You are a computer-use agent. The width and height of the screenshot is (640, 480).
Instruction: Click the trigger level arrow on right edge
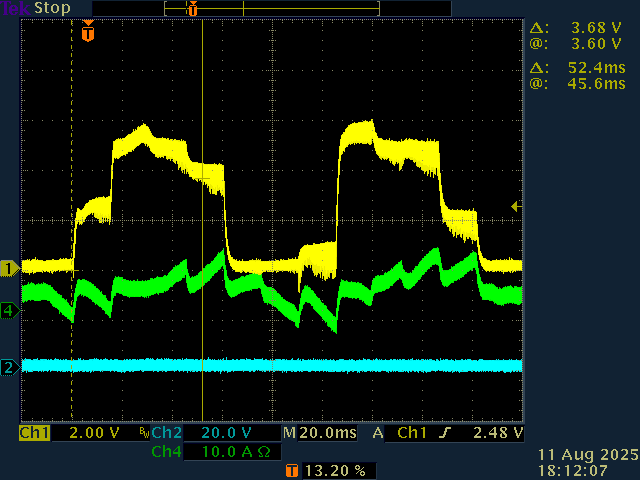click(x=516, y=206)
